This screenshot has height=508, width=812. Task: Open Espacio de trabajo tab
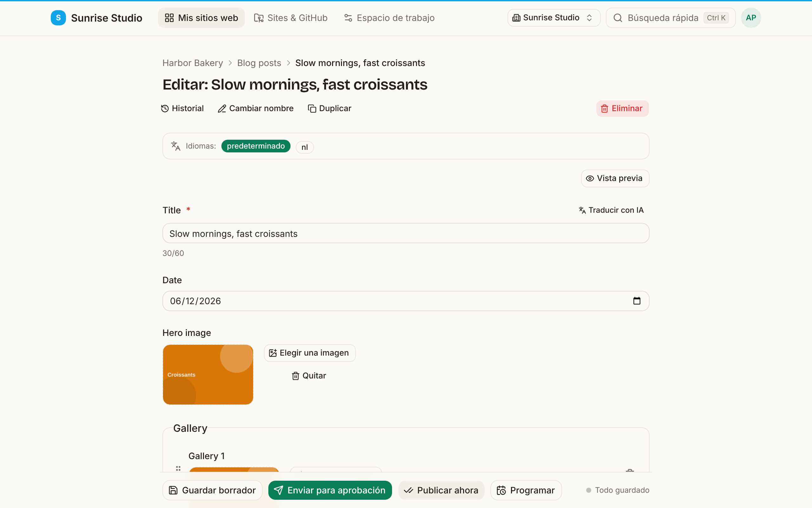click(x=389, y=18)
